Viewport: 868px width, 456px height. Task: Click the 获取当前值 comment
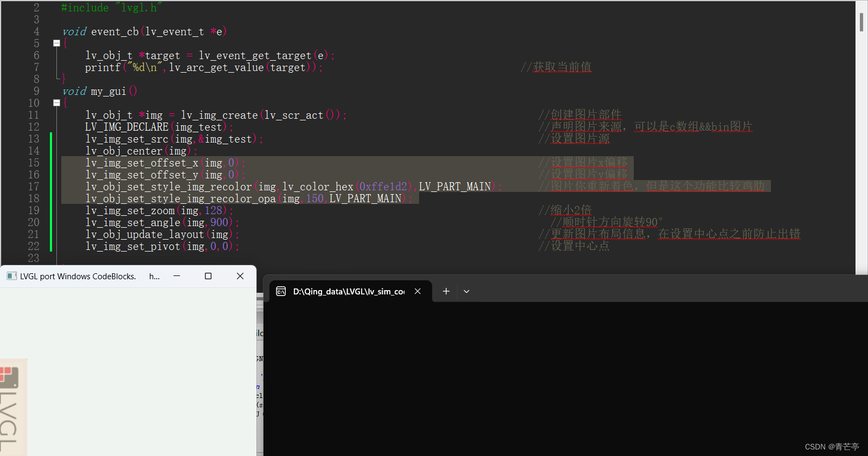point(556,67)
